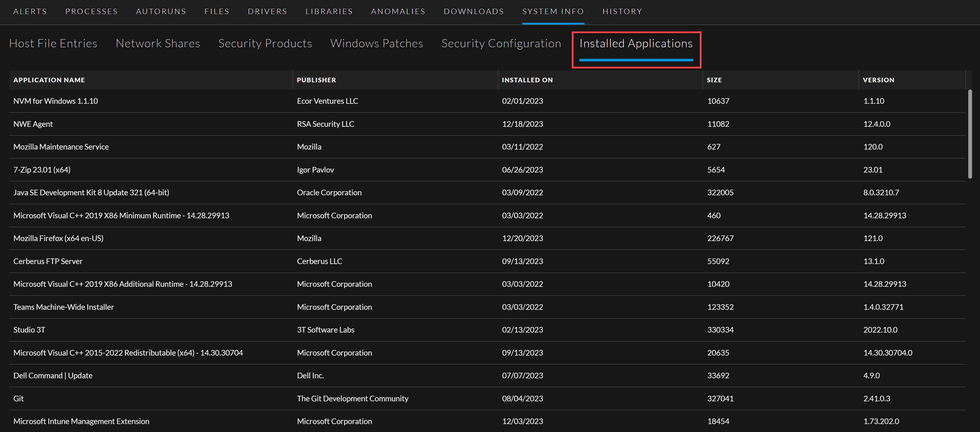
Task: Click the vertical table scrollbar
Action: coord(970,134)
